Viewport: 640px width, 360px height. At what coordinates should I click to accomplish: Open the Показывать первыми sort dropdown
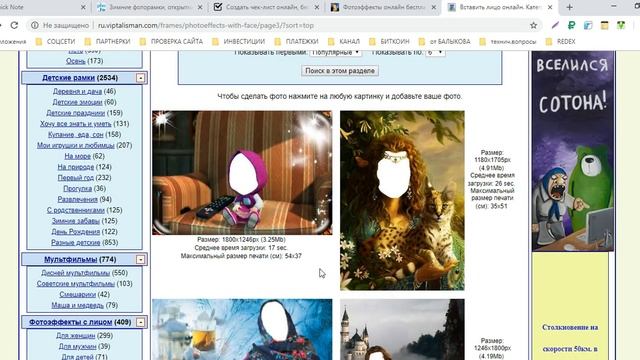click(x=336, y=53)
